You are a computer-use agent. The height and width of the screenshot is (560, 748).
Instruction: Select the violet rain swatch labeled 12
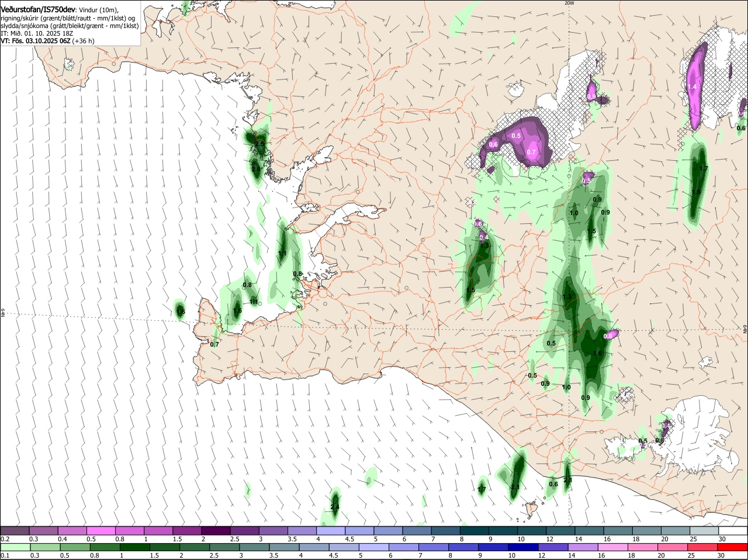pos(553,547)
